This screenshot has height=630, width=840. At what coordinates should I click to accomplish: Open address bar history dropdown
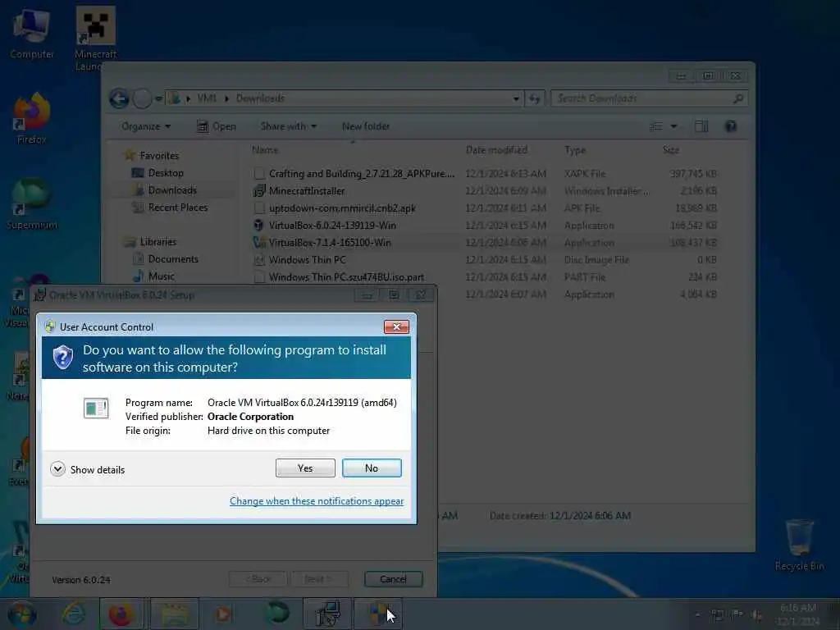(516, 98)
